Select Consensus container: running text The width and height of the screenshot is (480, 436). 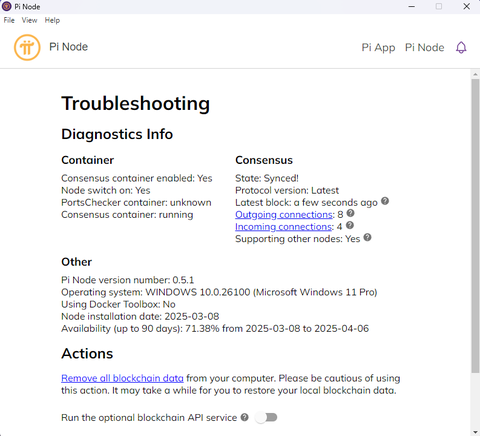[127, 215]
